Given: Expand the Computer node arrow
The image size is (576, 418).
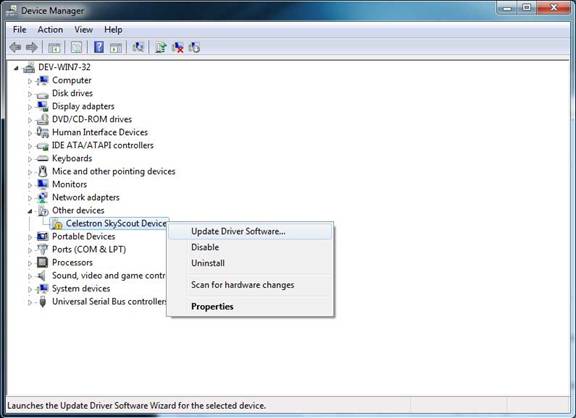Looking at the screenshot, I should (x=30, y=81).
